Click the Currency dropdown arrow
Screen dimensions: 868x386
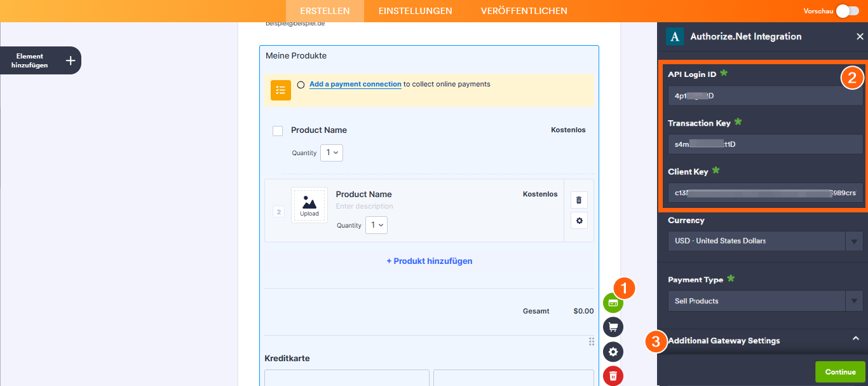854,241
